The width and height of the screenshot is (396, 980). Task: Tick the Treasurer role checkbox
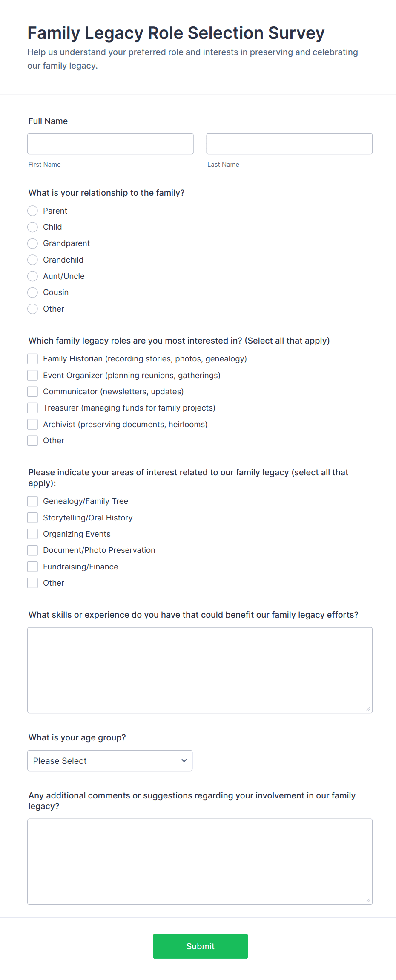pos(32,408)
